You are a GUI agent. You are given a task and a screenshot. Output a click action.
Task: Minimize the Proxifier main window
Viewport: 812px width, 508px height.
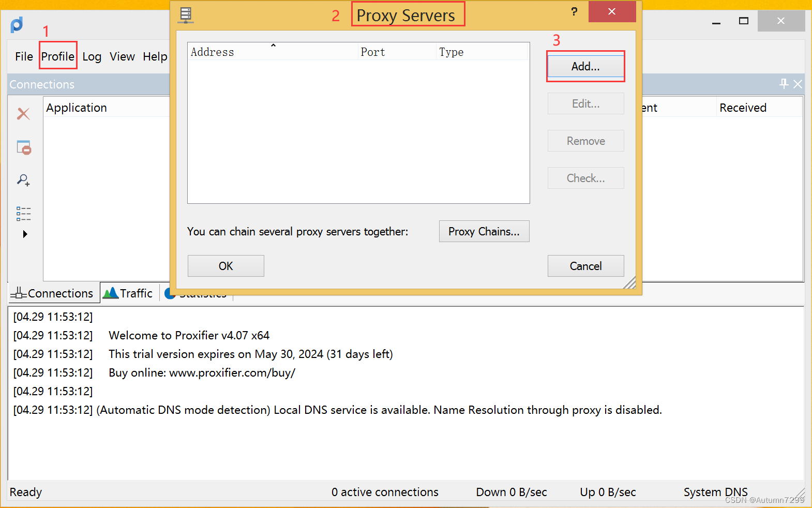pos(716,21)
